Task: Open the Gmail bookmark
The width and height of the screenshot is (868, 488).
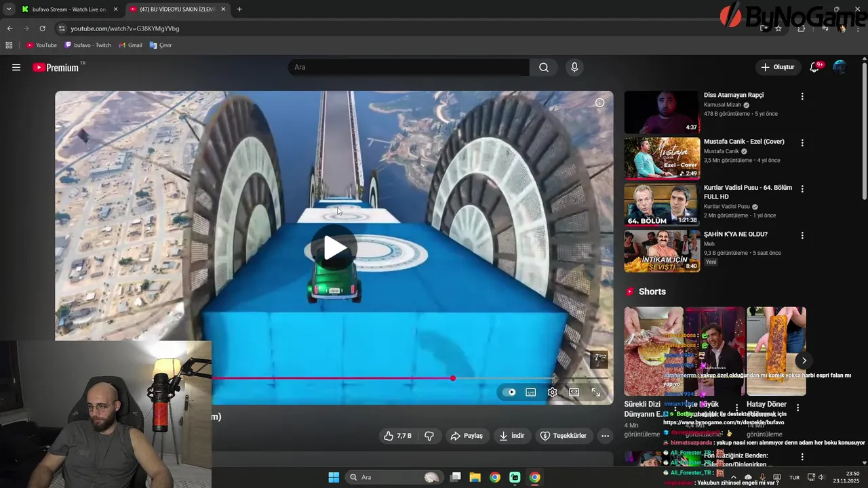Action: tap(130, 45)
